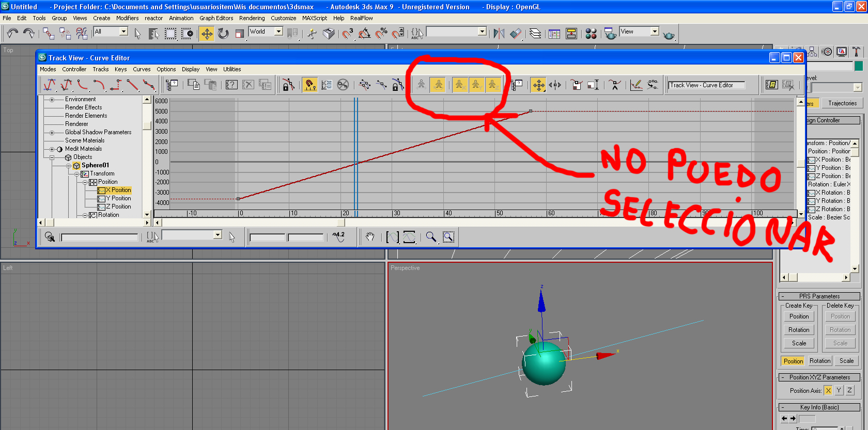Click the Rotation PRS controller button
The width and height of the screenshot is (868, 430).
(820, 361)
